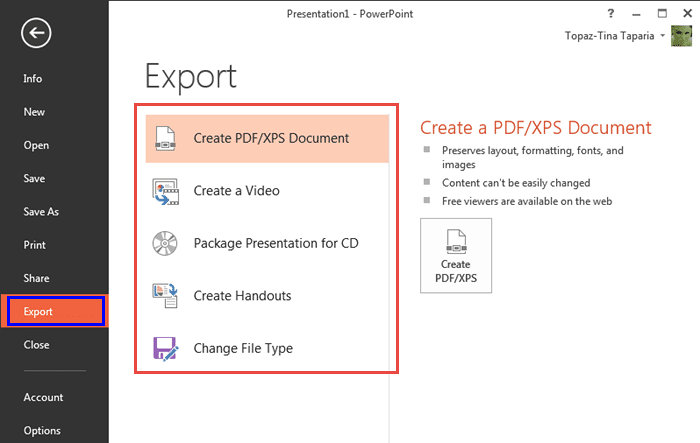Open the Share tab
Image resolution: width=700 pixels, height=443 pixels.
(x=36, y=278)
